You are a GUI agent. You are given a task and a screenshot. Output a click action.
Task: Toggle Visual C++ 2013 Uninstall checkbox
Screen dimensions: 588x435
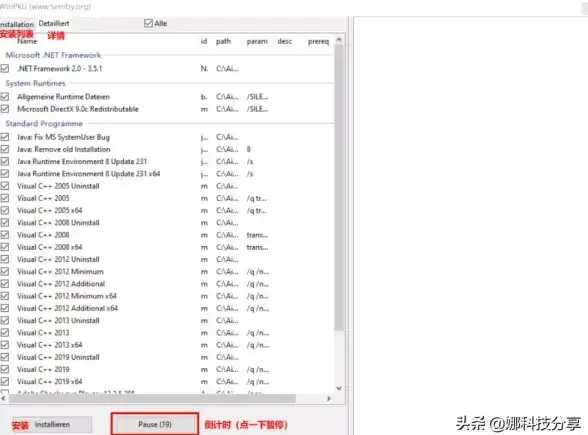[x=5, y=321]
